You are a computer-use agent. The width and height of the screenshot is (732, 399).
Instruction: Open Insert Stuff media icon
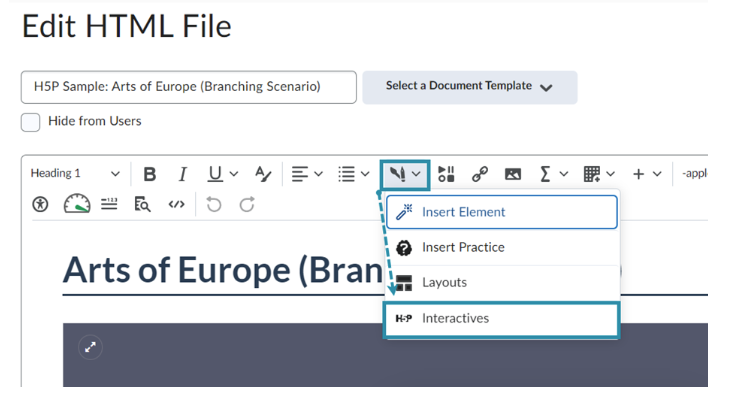point(446,174)
